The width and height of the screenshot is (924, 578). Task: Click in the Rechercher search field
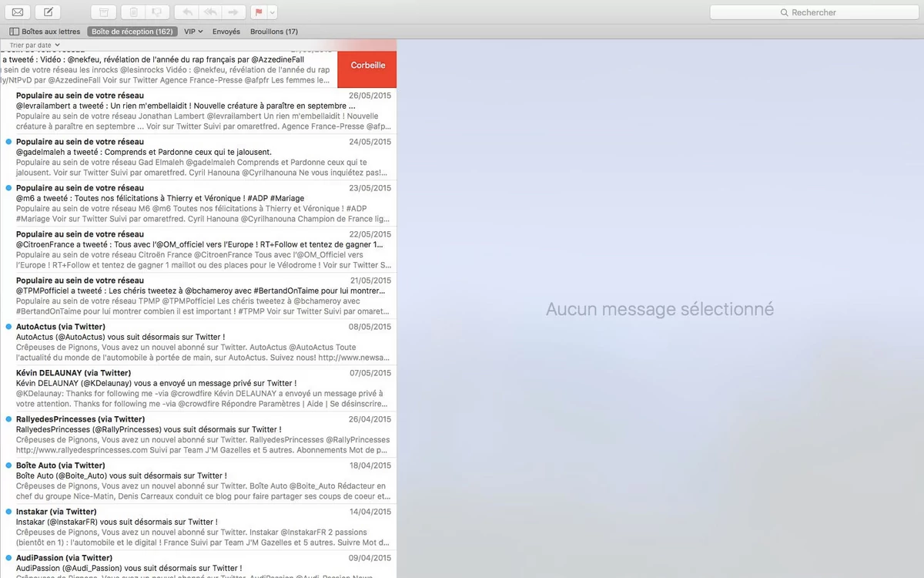click(814, 12)
